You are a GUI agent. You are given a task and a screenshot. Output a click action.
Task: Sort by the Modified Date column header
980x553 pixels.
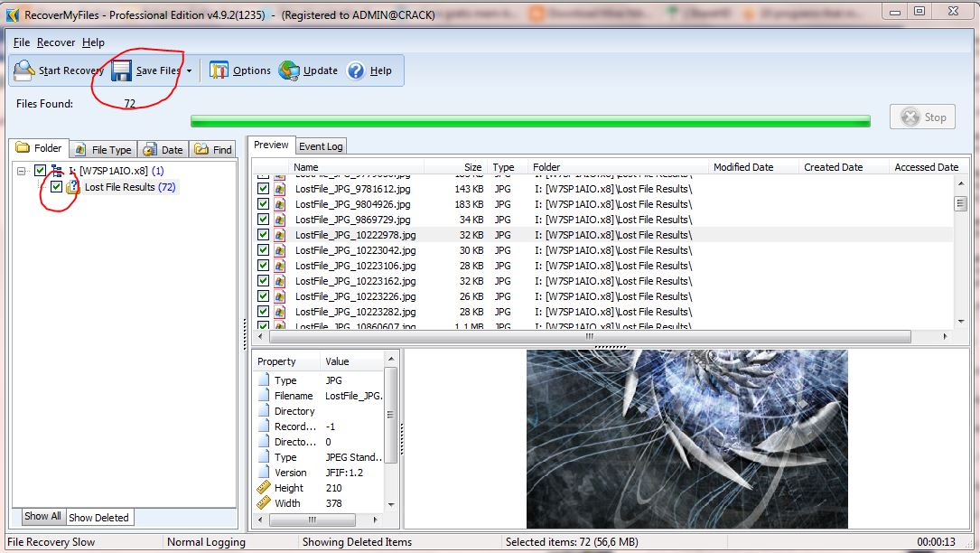pyautogui.click(x=754, y=167)
